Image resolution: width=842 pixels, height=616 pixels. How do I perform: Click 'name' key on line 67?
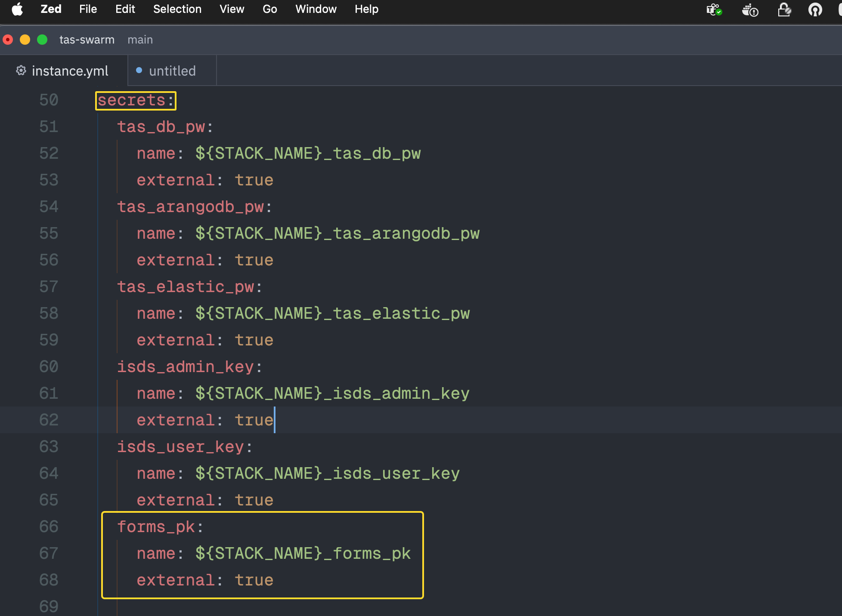156,554
